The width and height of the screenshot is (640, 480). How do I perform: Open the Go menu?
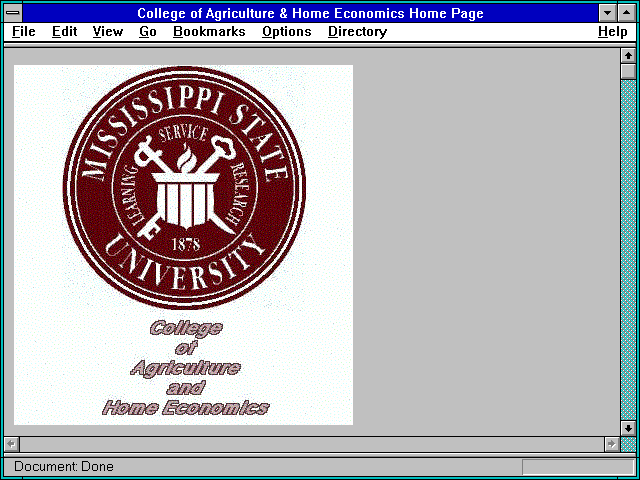(148, 32)
